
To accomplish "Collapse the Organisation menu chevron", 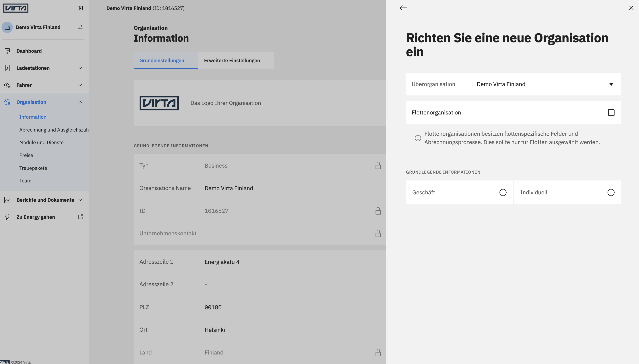I will tap(80, 102).
